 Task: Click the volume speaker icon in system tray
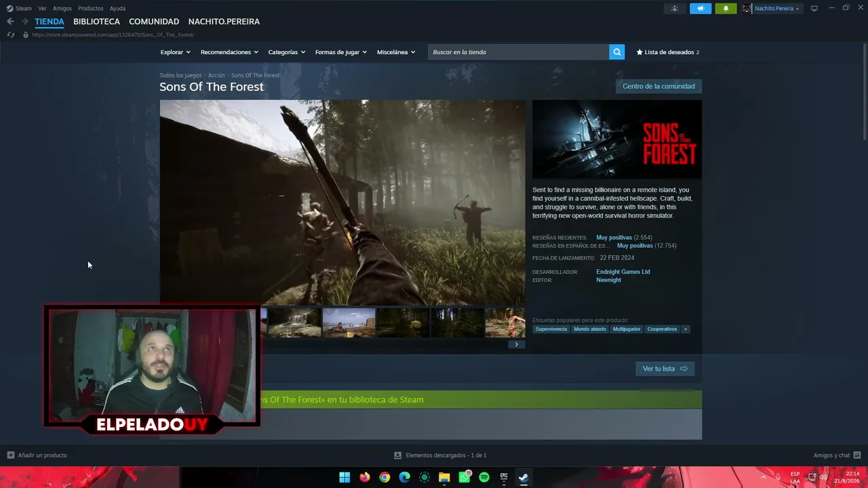[x=825, y=477]
